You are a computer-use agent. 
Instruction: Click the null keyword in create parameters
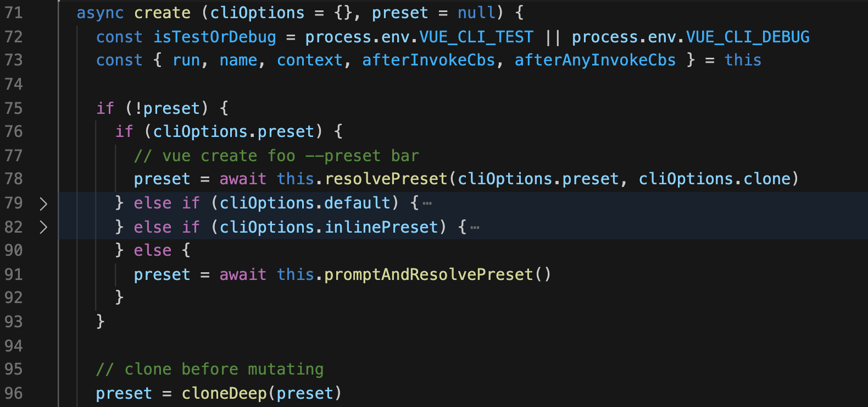[x=476, y=13]
